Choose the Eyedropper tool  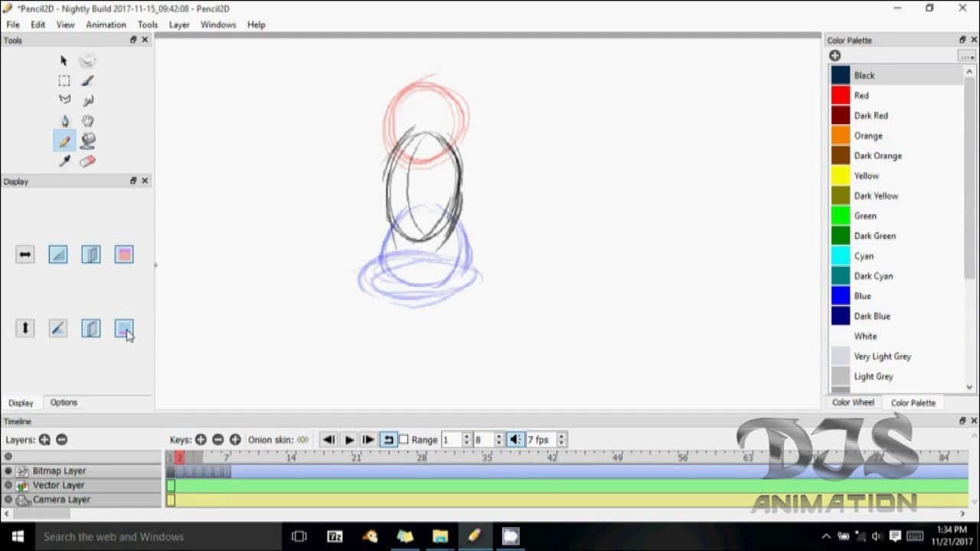(x=64, y=161)
